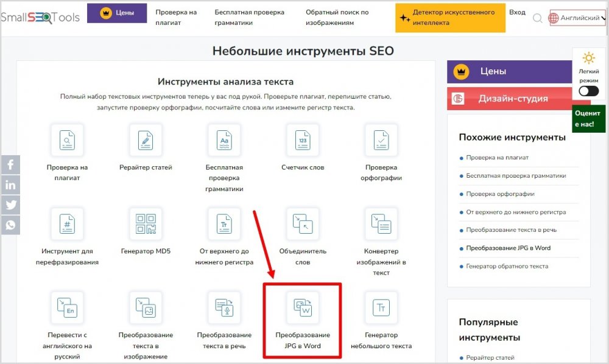The height and width of the screenshot is (364, 609).
Task: Open the Преобразование текста в изображение icon
Action: 146,308
